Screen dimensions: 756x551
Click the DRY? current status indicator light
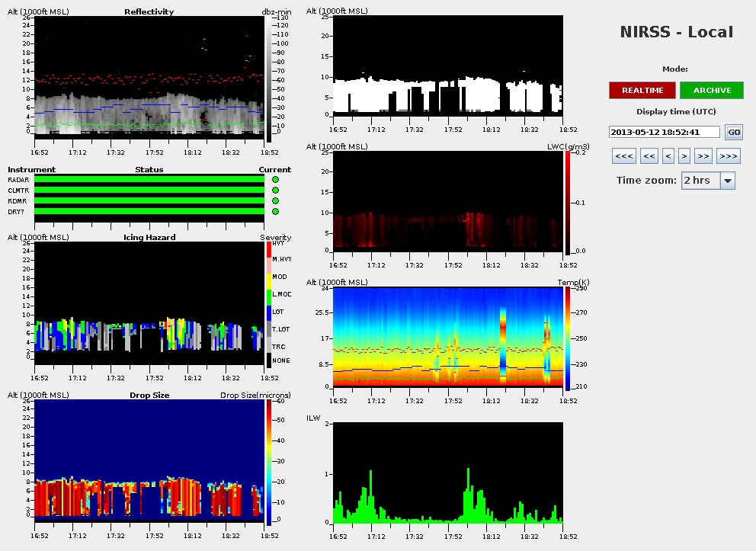point(275,211)
